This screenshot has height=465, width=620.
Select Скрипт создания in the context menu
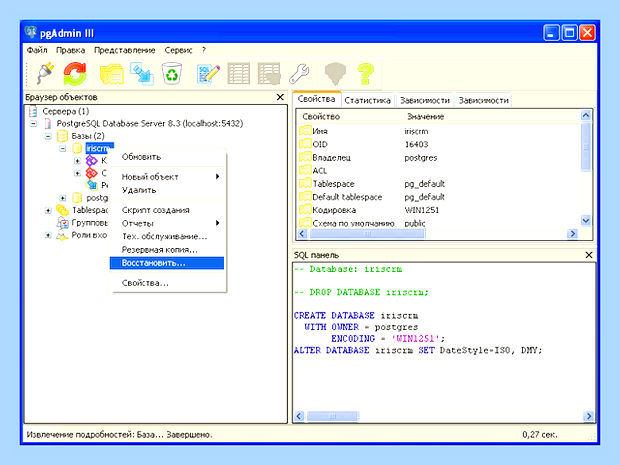tap(166, 210)
